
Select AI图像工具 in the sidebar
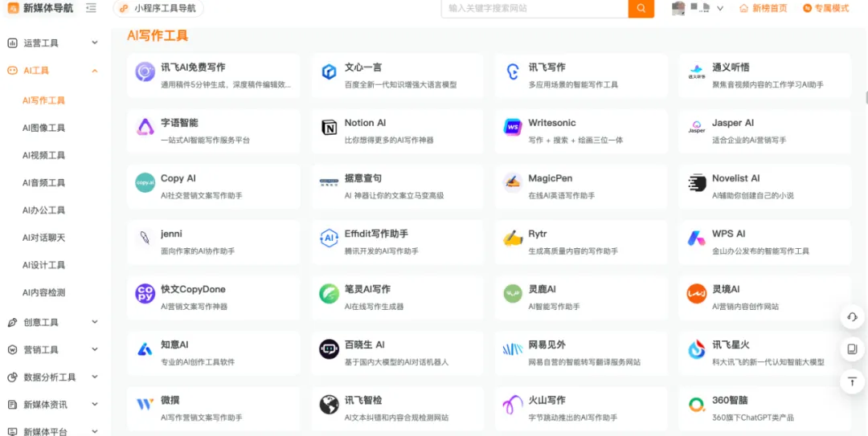(44, 128)
